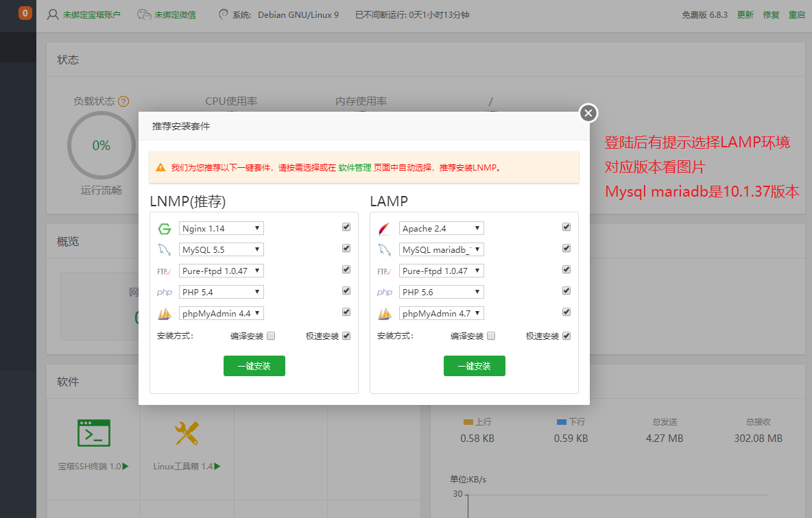This screenshot has width=812, height=518.
Task: Enable 编译安装 under LNMP
Action: coord(271,336)
